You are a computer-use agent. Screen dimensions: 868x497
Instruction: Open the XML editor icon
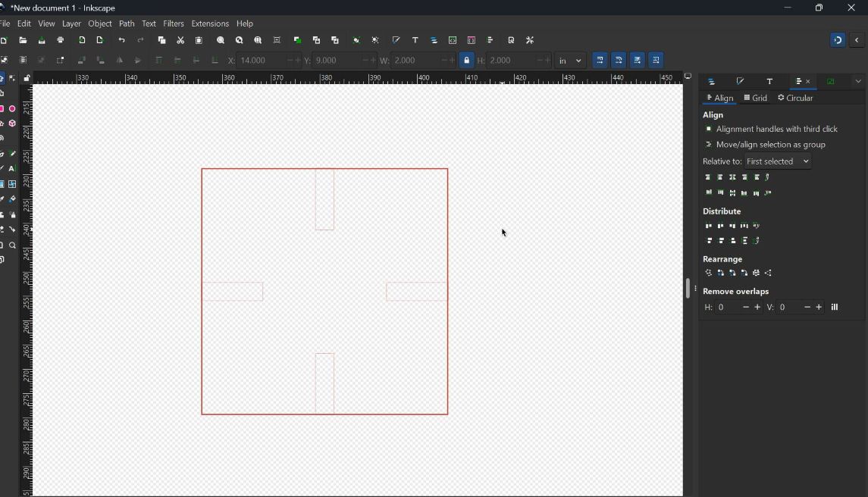click(453, 40)
